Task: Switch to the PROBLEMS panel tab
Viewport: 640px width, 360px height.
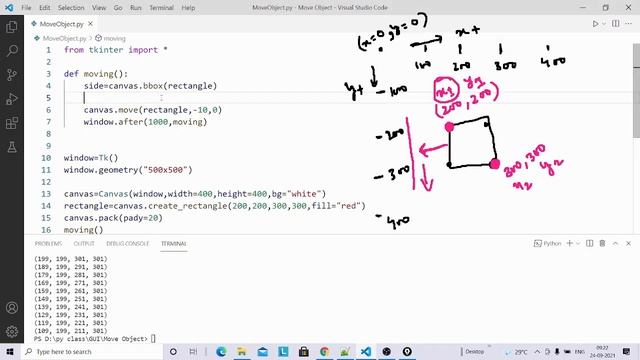Action: tap(48, 243)
